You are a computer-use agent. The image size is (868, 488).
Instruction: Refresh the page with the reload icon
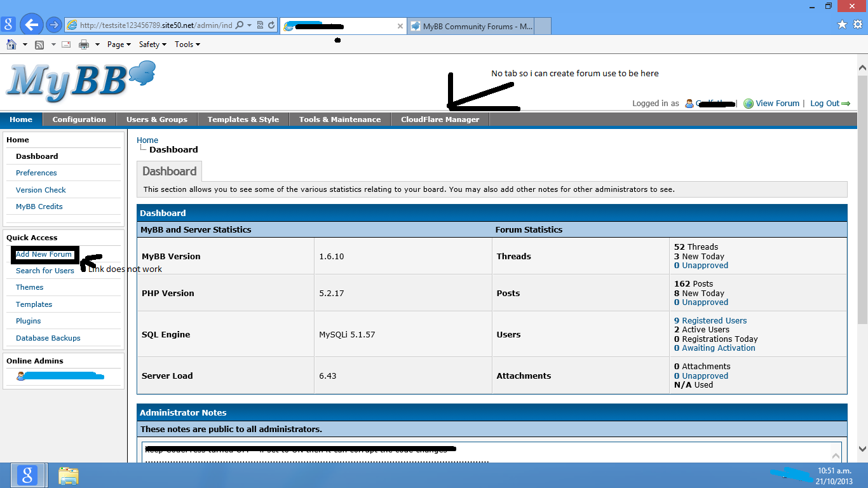tap(271, 25)
